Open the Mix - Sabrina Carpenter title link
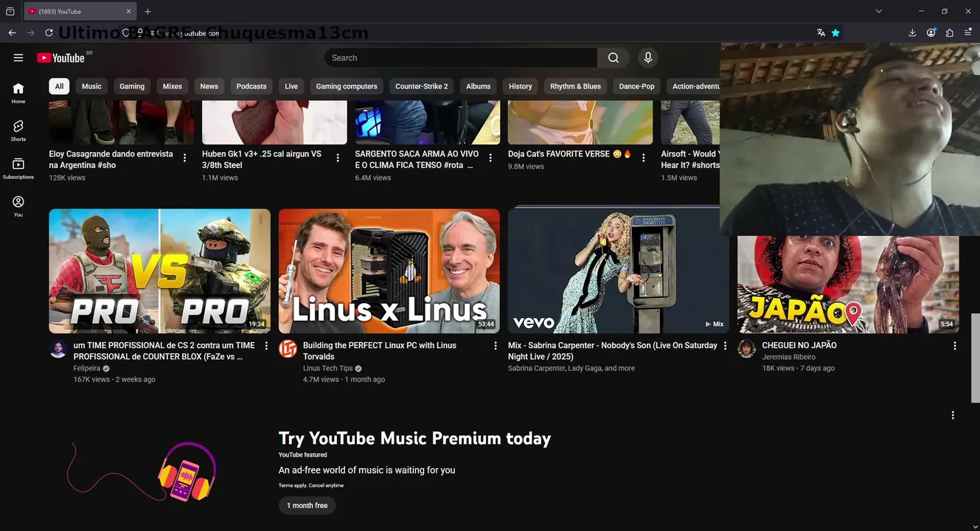Screen dimensions: 980x531 coord(613,351)
